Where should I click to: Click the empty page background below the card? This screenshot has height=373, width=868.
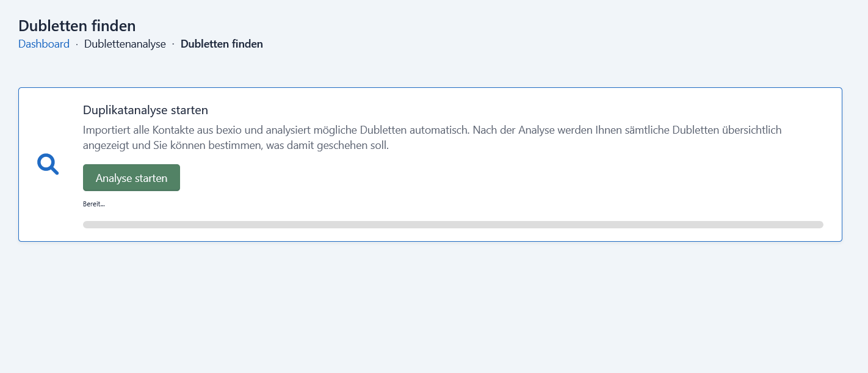427,305
